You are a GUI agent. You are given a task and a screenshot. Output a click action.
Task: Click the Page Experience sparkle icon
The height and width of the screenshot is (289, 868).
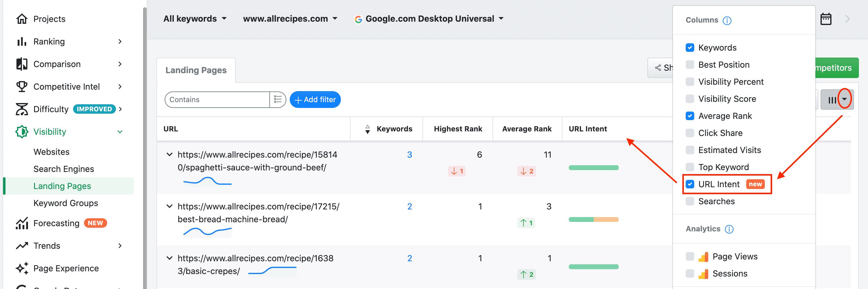[x=22, y=268]
